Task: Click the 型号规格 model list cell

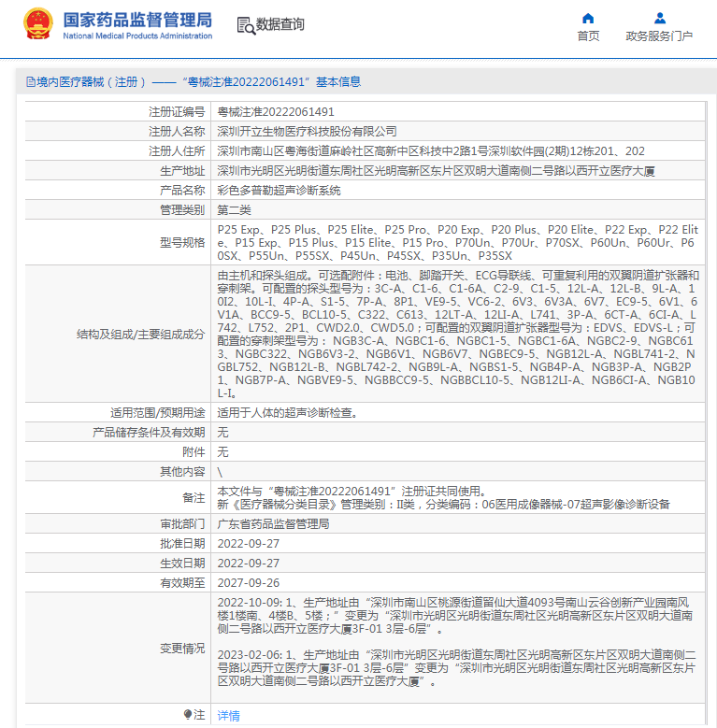Action: tap(458, 242)
